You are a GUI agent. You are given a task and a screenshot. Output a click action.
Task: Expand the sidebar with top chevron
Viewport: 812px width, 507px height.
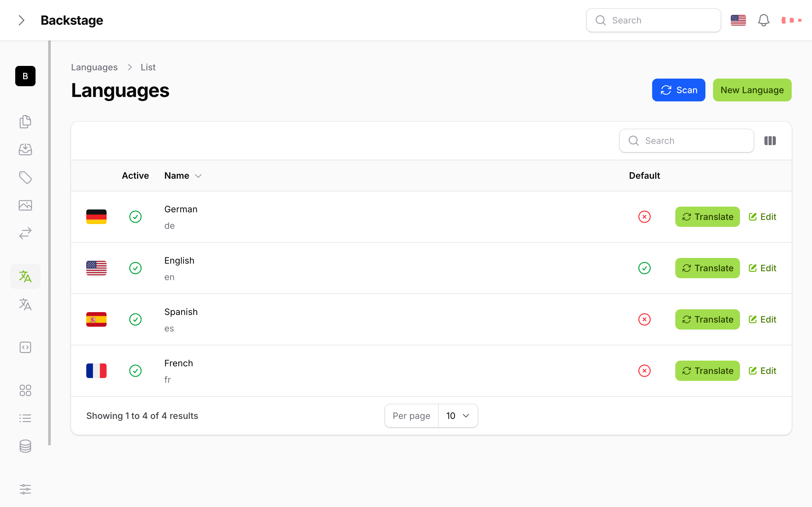point(22,21)
